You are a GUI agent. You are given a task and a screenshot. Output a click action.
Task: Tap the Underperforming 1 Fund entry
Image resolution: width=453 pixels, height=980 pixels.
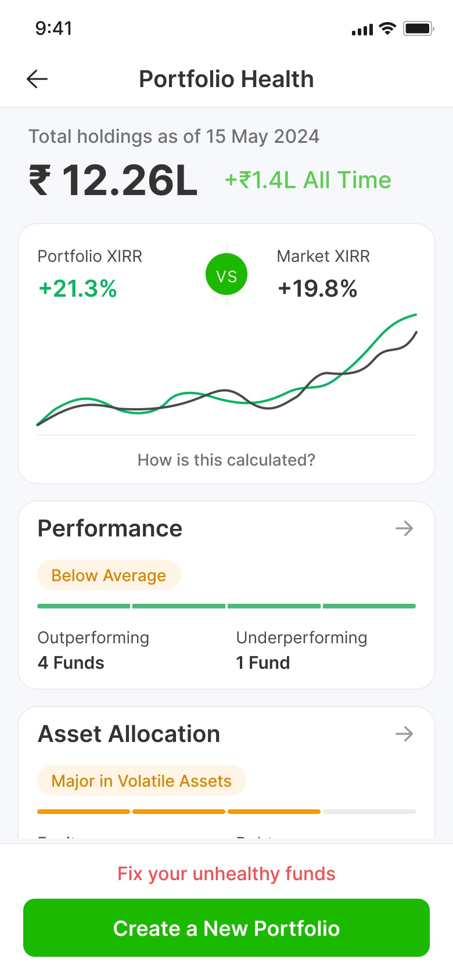click(x=301, y=650)
